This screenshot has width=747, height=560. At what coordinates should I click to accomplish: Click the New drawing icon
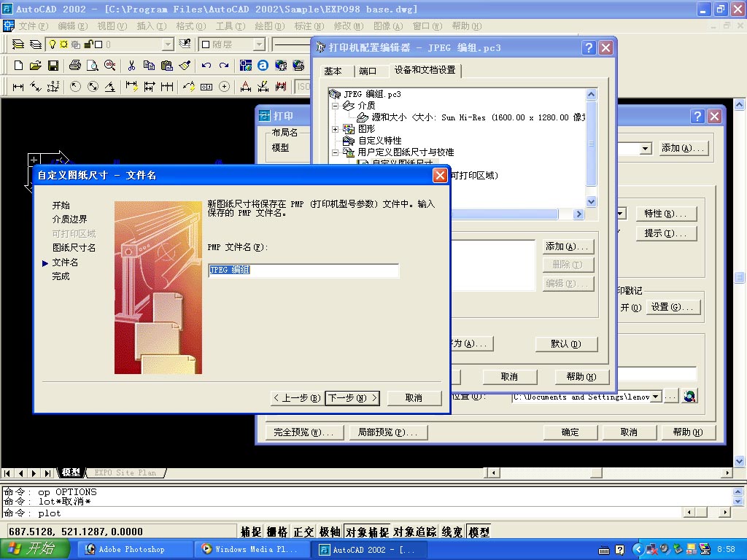18,65
